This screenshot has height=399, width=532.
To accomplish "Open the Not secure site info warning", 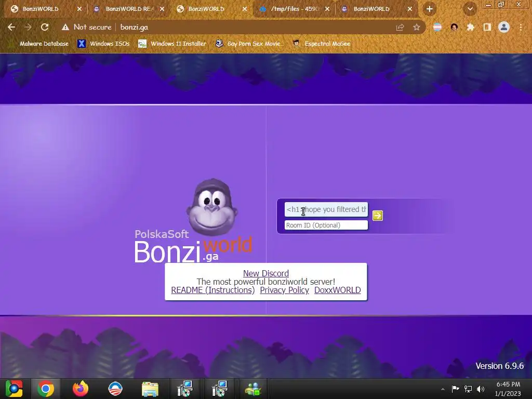I will pyautogui.click(x=87, y=27).
